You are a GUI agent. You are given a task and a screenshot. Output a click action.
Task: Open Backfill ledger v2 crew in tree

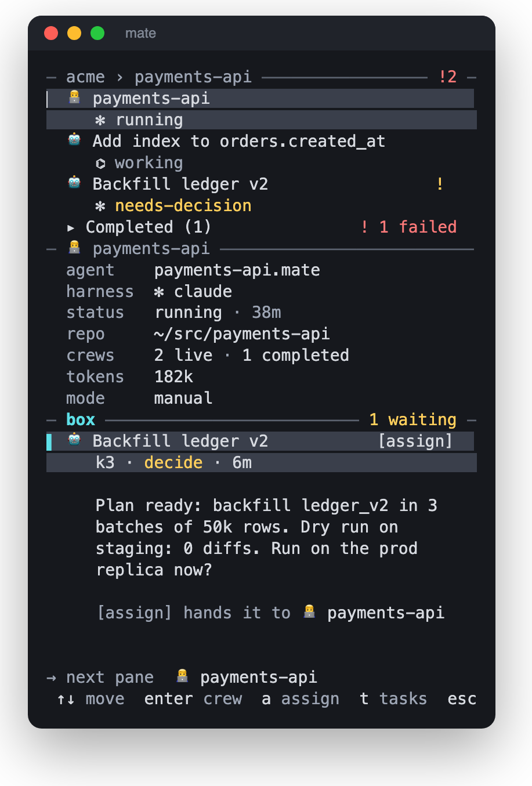(x=180, y=184)
